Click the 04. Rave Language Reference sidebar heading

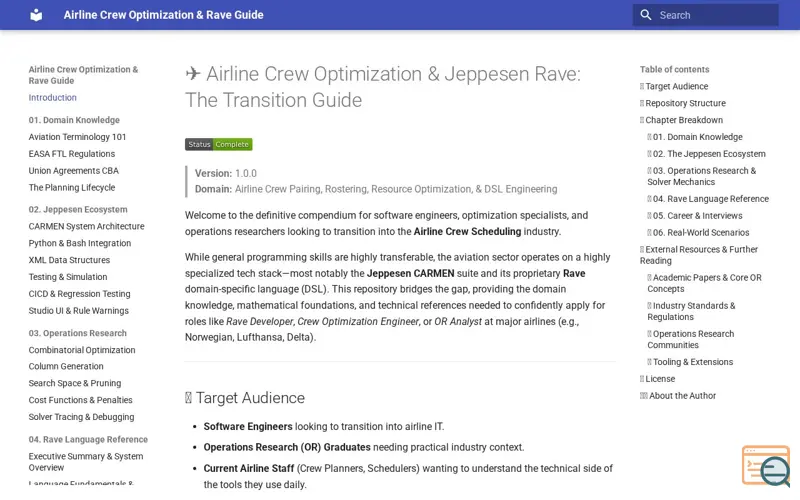click(x=88, y=439)
